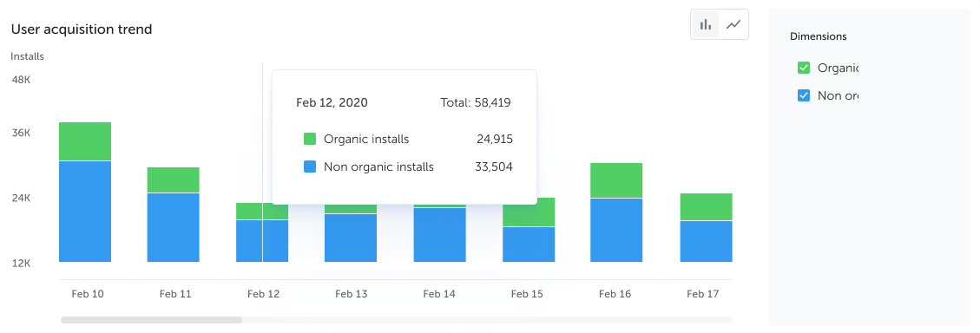Select the Feb 10 blue bar segment
The width and height of the screenshot is (980, 333).
[85, 212]
